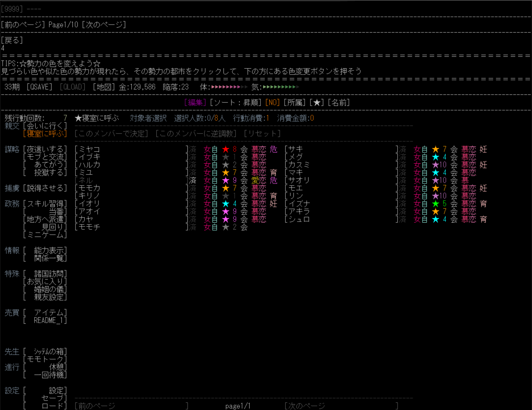
Task: Select 諸国訪問 option
Action: pos(45,274)
